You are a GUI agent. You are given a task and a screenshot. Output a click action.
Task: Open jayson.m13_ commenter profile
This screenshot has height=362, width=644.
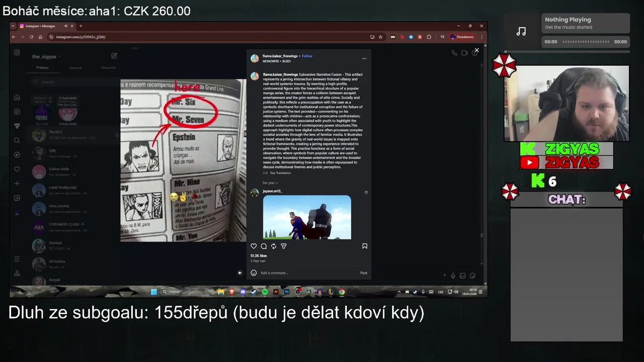point(272,192)
